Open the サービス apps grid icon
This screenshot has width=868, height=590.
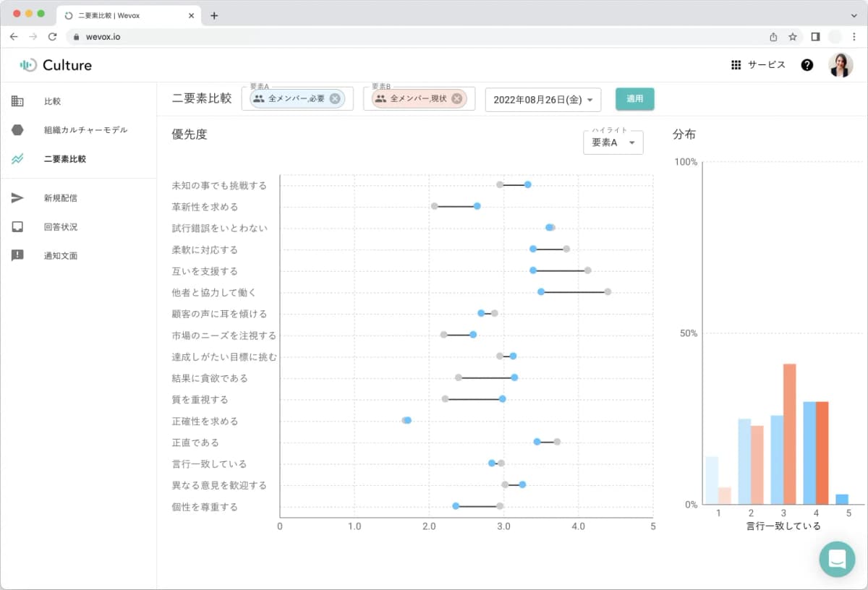pyautogui.click(x=736, y=65)
